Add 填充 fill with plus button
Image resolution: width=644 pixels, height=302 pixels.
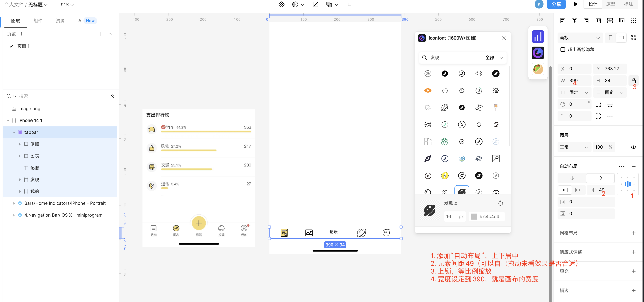[x=633, y=272]
